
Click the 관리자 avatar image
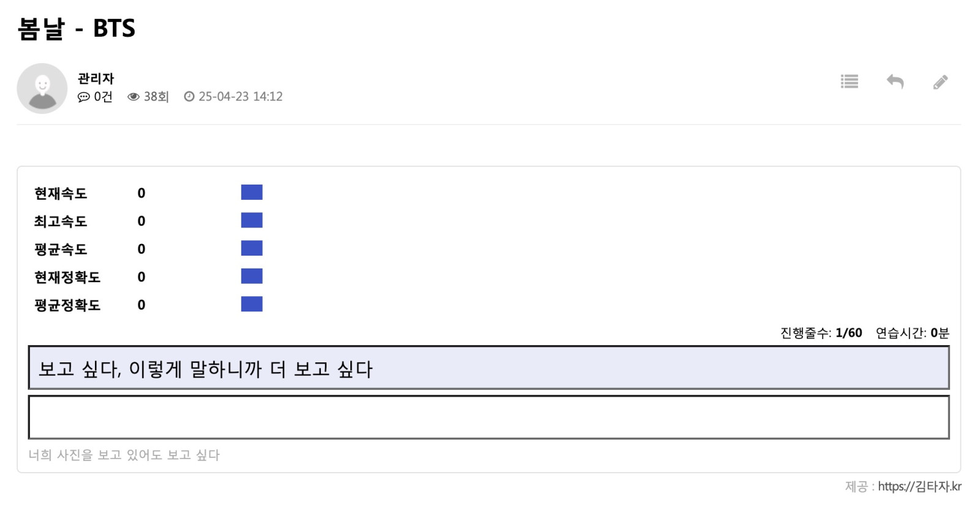(x=42, y=88)
